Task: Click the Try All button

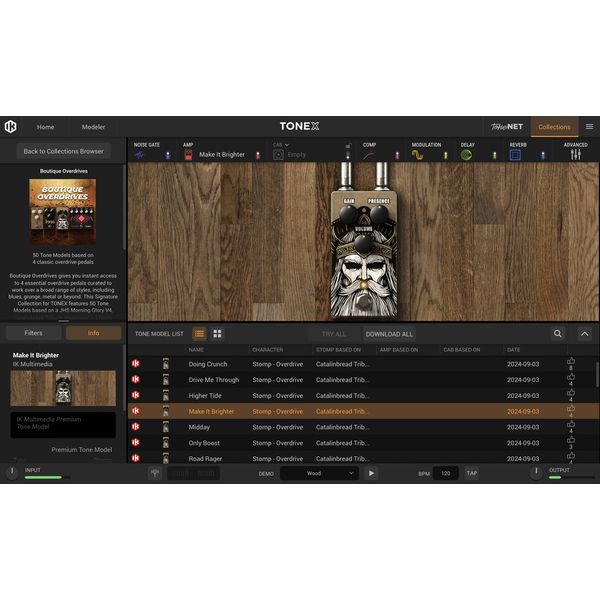Action: pos(334,334)
